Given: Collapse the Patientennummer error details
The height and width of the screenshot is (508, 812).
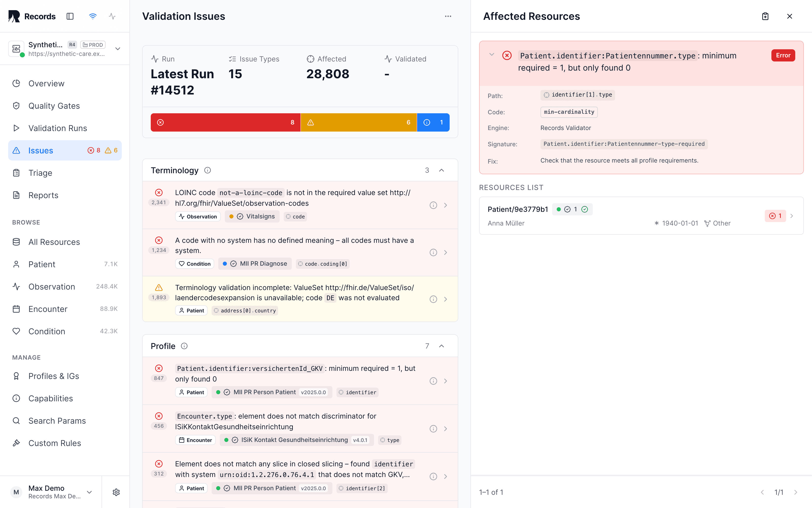Looking at the screenshot, I should point(492,54).
